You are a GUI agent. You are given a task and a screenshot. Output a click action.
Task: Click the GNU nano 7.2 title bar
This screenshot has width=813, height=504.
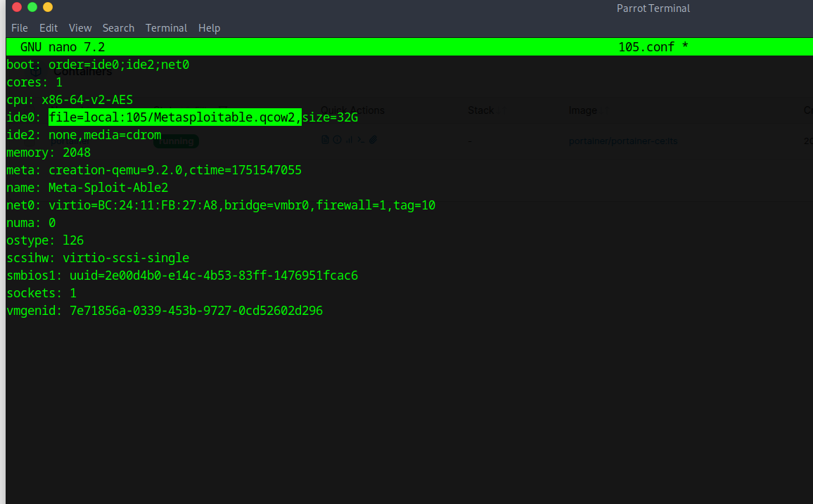[63, 46]
